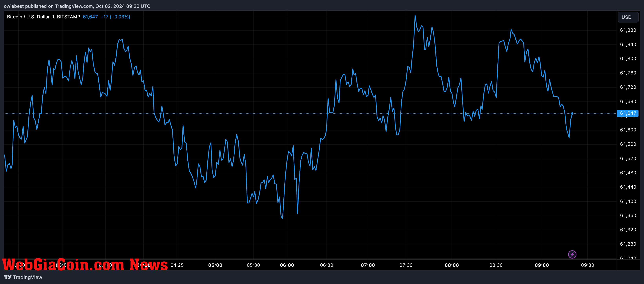
Task: Click the TradingView logo icon
Action: (8, 277)
